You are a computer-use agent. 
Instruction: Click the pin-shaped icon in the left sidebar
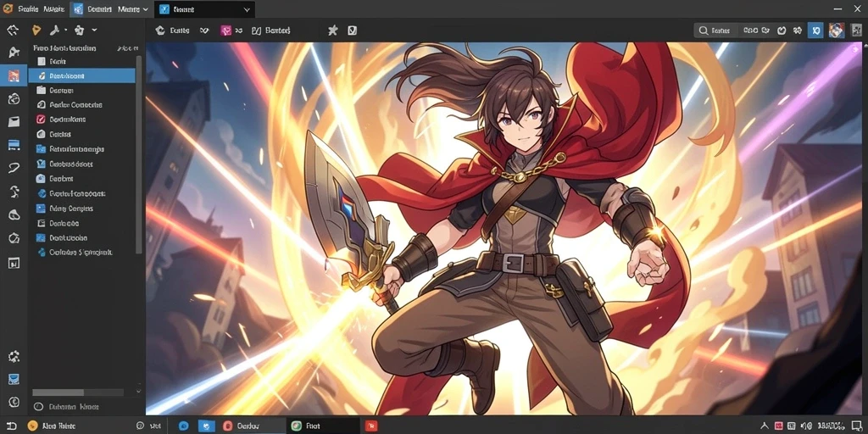tap(14, 53)
